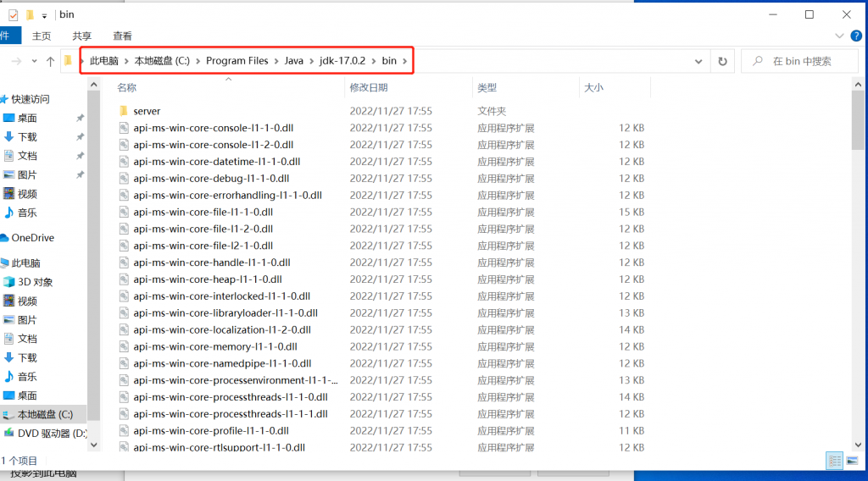Open the 查看 ribbon tab
Viewport: 868px width, 481px height.
pos(122,36)
